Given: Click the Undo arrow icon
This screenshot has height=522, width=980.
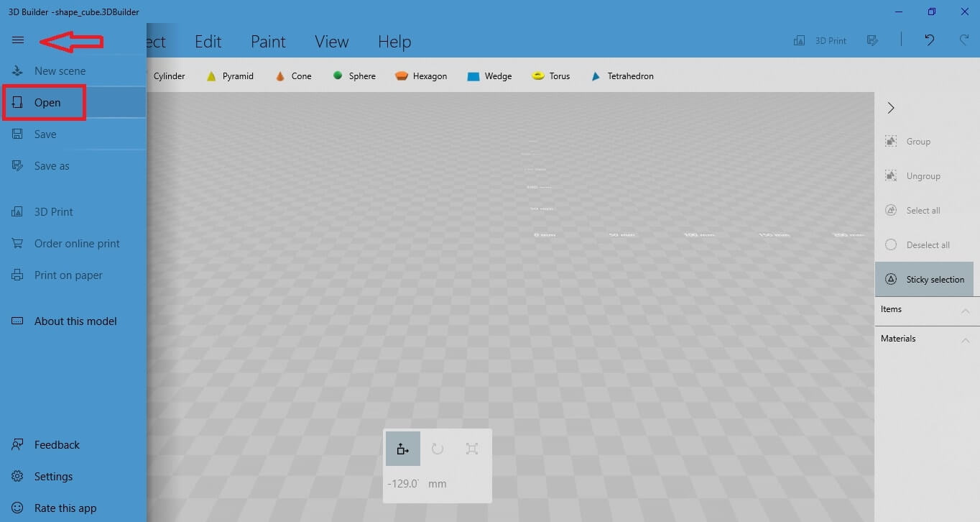Looking at the screenshot, I should pyautogui.click(x=929, y=41).
